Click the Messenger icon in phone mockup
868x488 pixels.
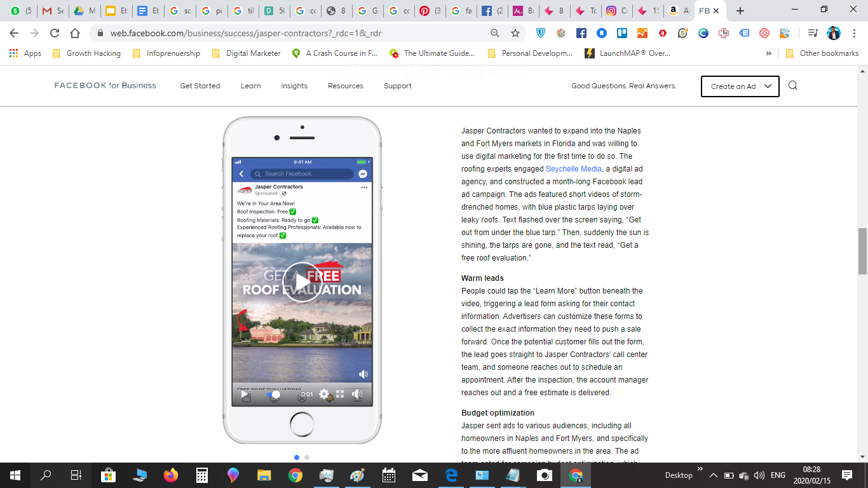tap(363, 173)
